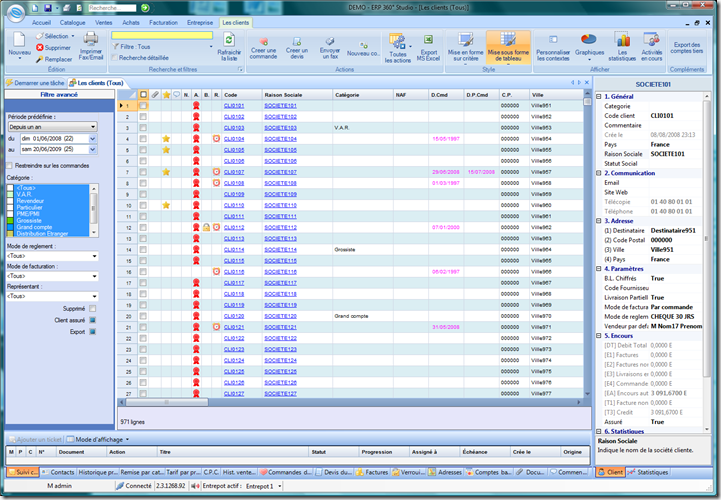
Task: Enable Recherche détaillée checkbox
Action: click(115, 57)
